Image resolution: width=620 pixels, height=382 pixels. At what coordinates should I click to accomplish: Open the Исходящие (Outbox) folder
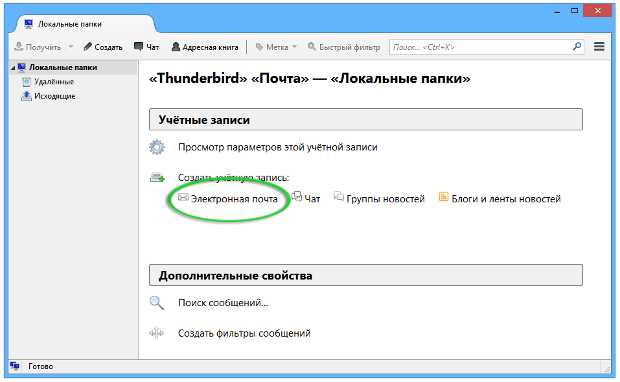tap(55, 96)
